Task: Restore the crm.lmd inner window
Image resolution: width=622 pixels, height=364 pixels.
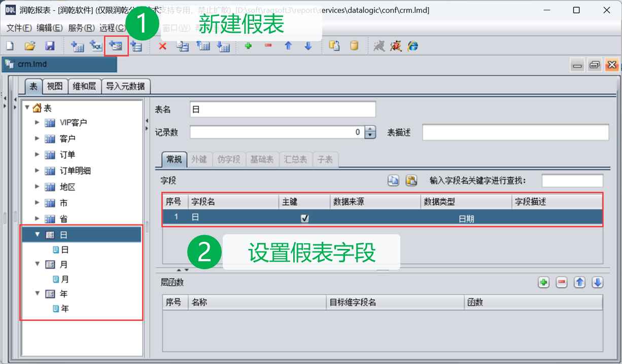Action: pyautogui.click(x=595, y=65)
